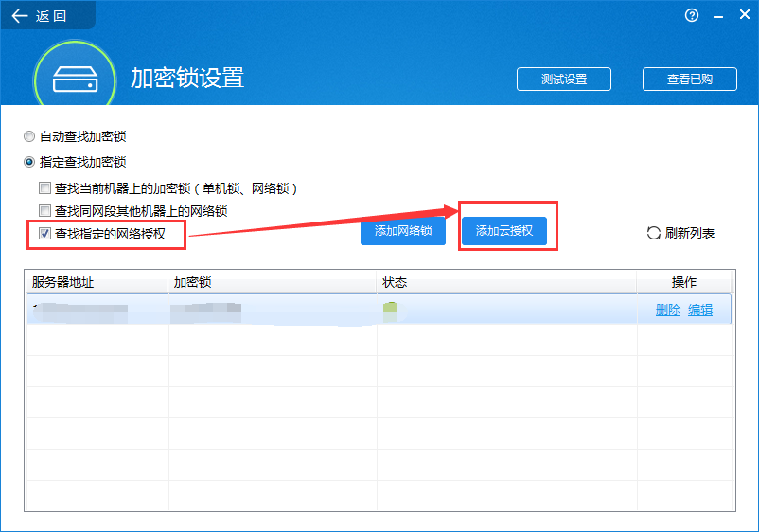Screen dimensions: 759x532
Task: Click the green status indicator in the row
Action: pyautogui.click(x=390, y=311)
